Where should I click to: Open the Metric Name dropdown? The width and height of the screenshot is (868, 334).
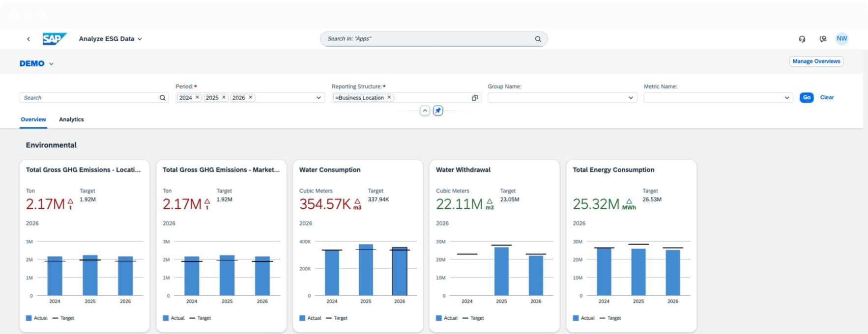(x=786, y=98)
